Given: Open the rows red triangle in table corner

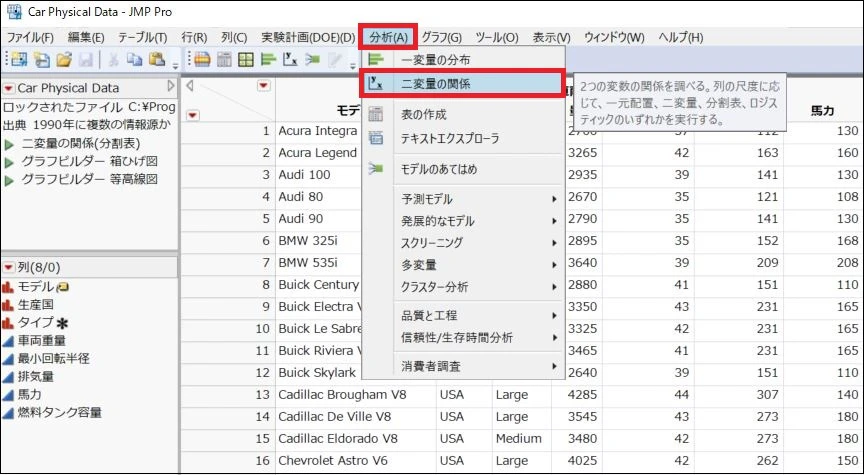Looking at the screenshot, I should (x=193, y=115).
